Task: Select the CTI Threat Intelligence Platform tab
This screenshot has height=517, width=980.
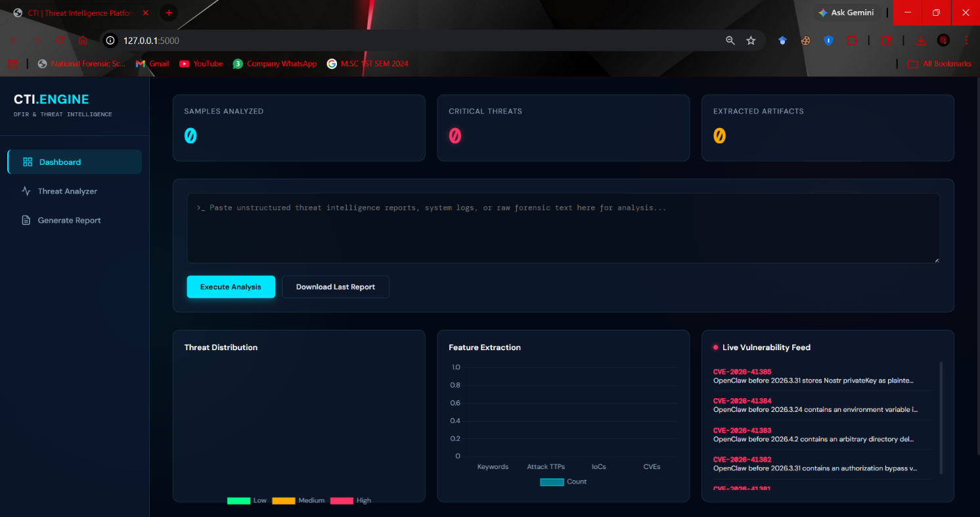Action: (x=80, y=13)
